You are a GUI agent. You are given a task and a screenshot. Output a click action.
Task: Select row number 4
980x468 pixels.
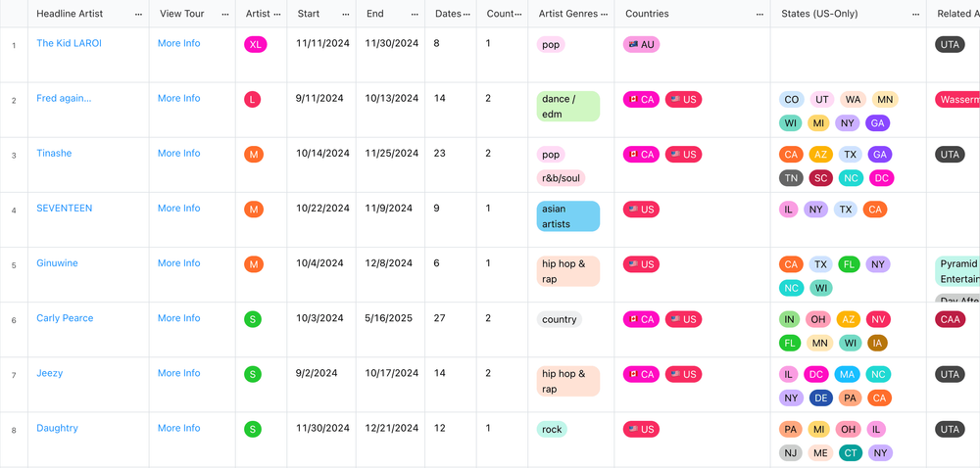pyautogui.click(x=14, y=210)
